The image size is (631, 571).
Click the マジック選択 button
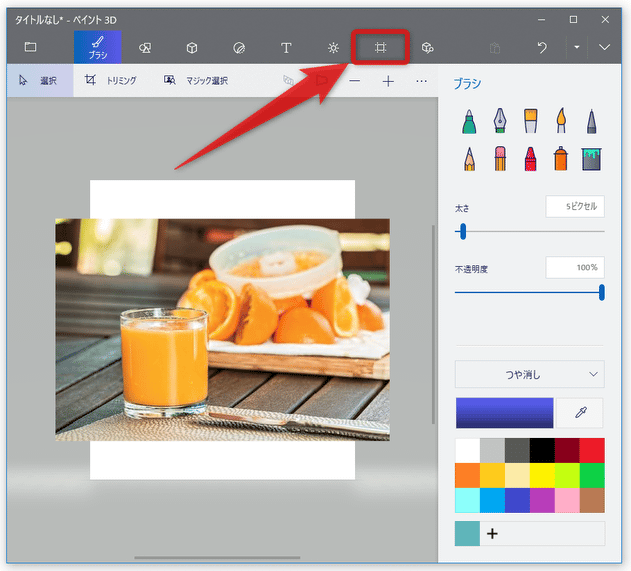tap(196, 80)
